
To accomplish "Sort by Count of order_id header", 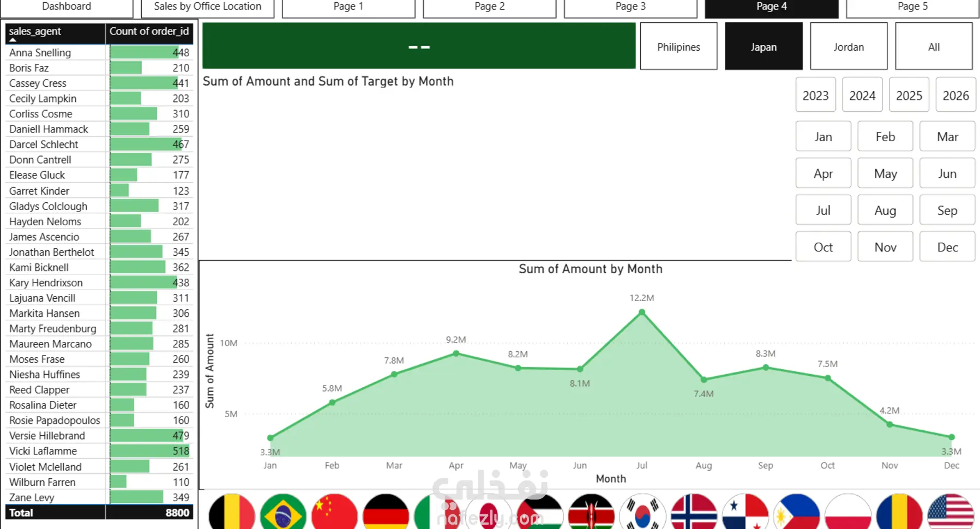I will (x=149, y=33).
